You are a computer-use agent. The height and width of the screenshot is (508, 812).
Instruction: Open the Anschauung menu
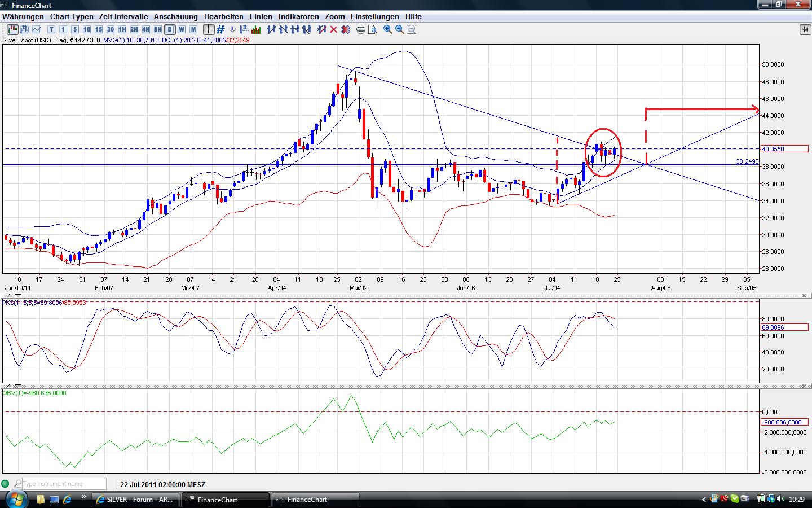pos(176,16)
